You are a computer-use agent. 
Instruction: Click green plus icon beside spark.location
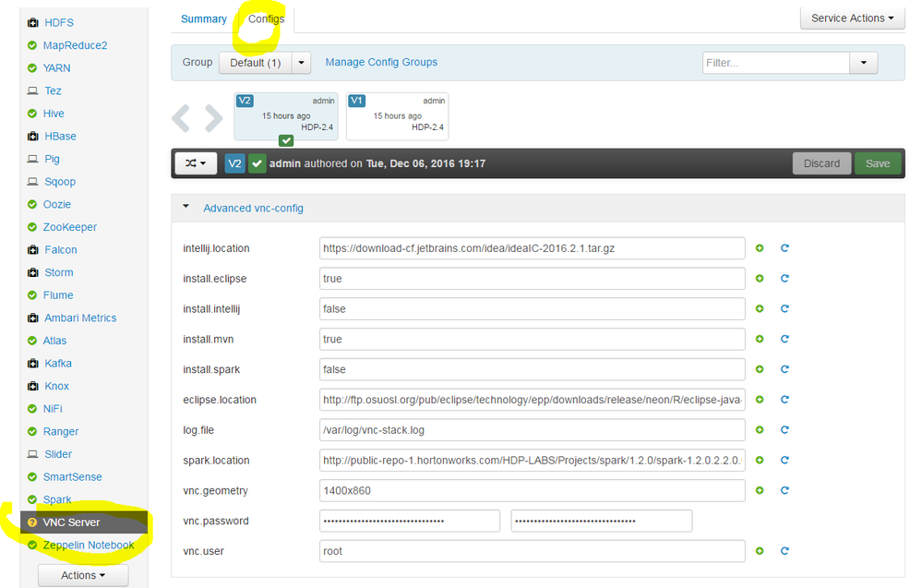point(760,460)
